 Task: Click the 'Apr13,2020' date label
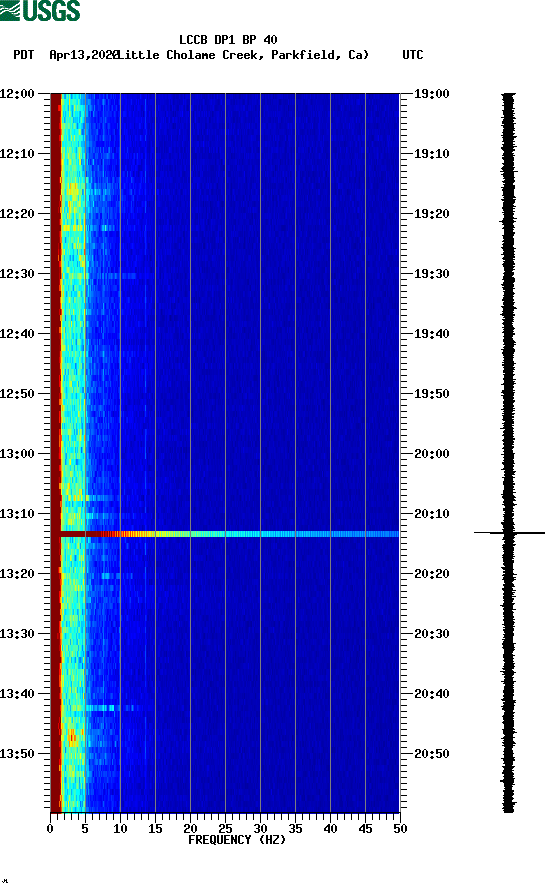84,55
